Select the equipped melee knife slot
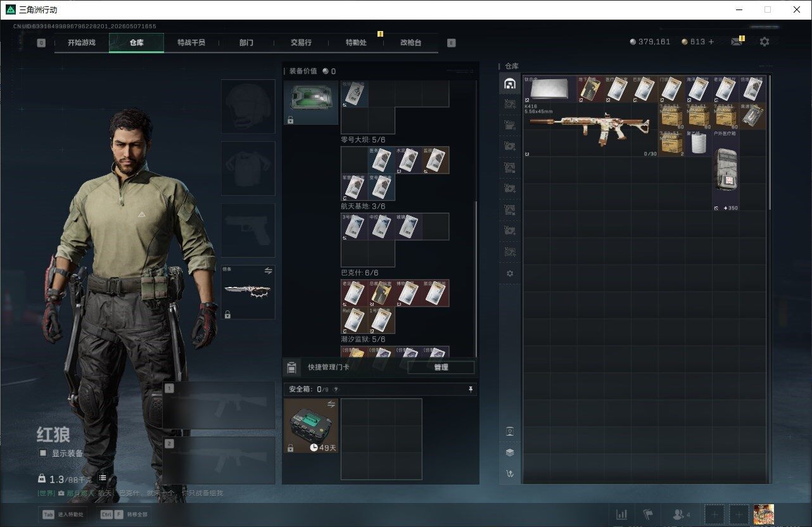Image resolution: width=812 pixels, height=527 pixels. pos(248,292)
